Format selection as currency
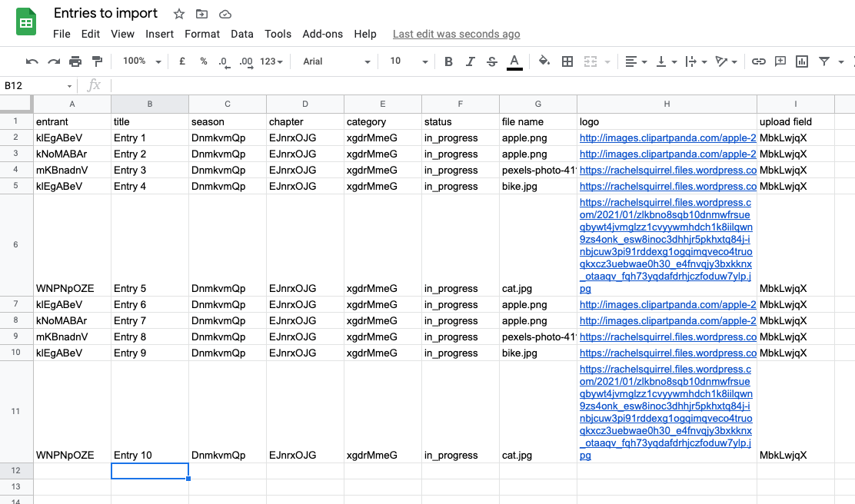 pyautogui.click(x=181, y=61)
